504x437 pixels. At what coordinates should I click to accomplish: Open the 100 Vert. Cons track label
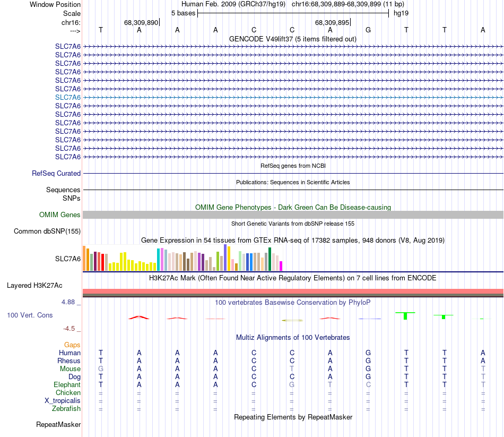[x=30, y=315]
